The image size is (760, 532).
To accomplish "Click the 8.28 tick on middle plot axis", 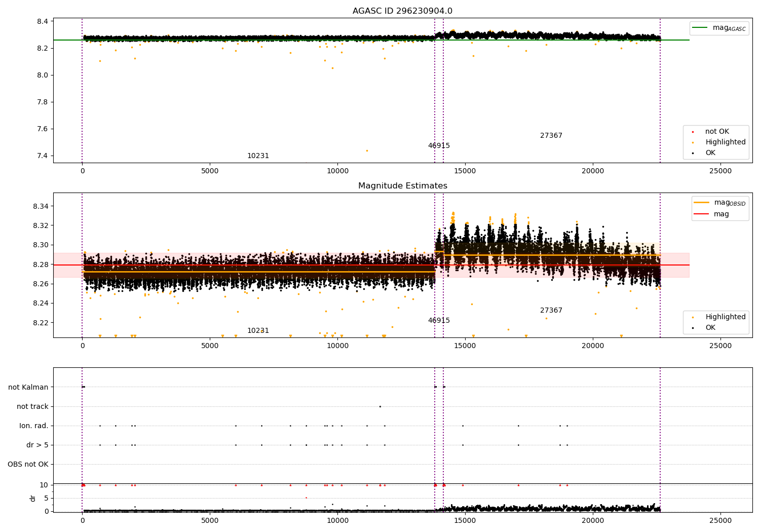I will tap(41, 265).
